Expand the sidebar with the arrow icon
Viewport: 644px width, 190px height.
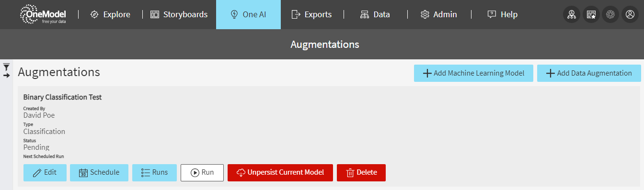[7, 76]
